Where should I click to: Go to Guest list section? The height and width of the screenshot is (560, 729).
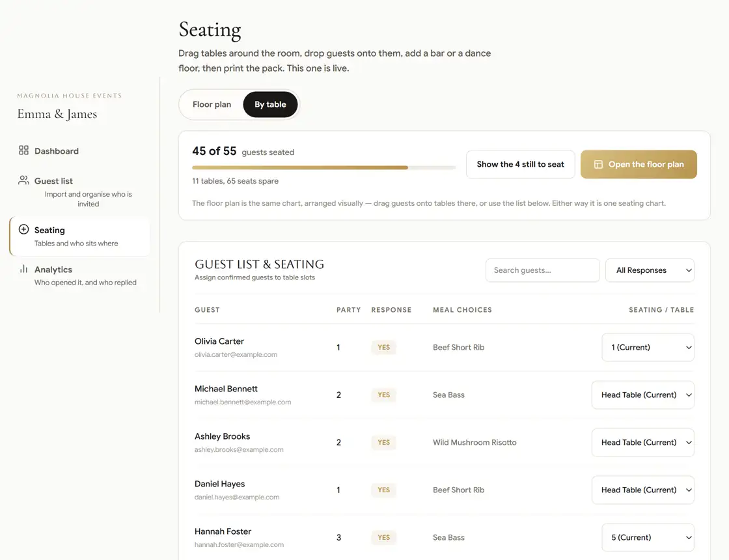[80, 191]
